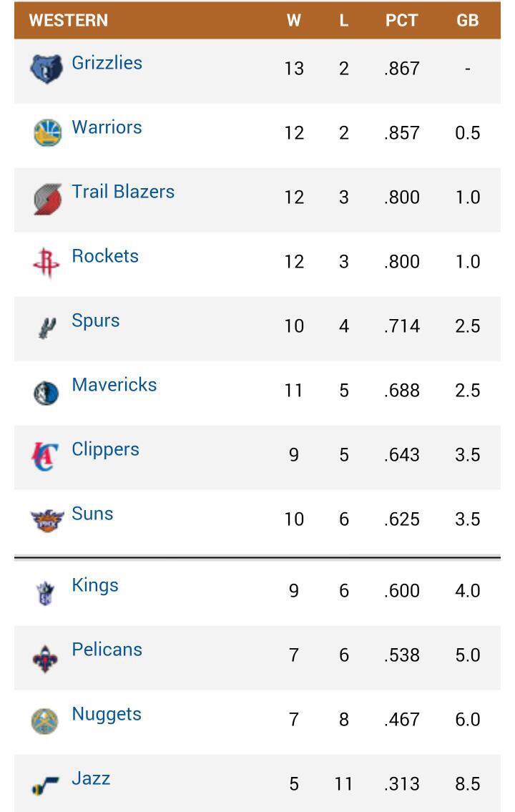Click the PCT column header
This screenshot has width=515, height=812.
pos(401,20)
